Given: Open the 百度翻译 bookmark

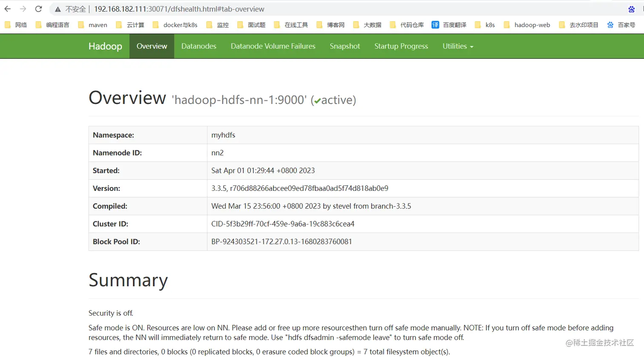Looking at the screenshot, I should (x=449, y=25).
